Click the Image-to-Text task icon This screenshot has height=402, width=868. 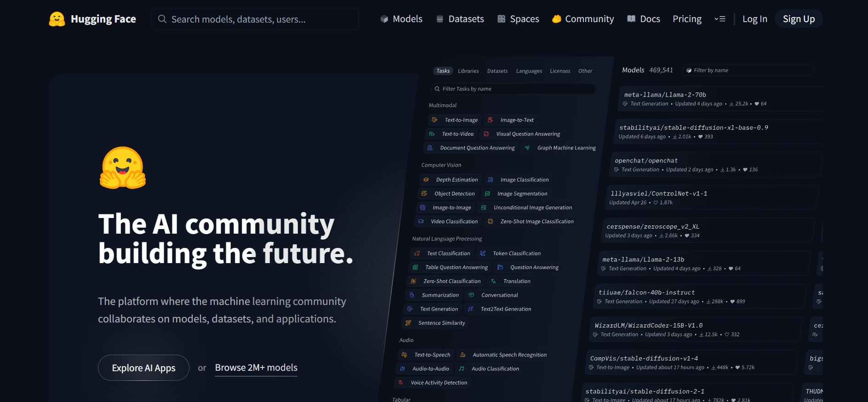click(491, 120)
